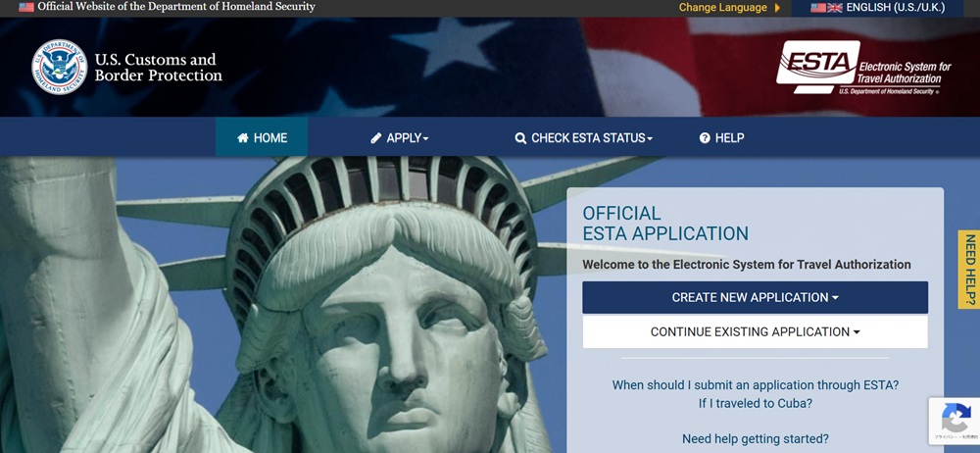The image size is (980, 453).
Task: Open the reCAPTCHA badge
Action: click(x=954, y=421)
